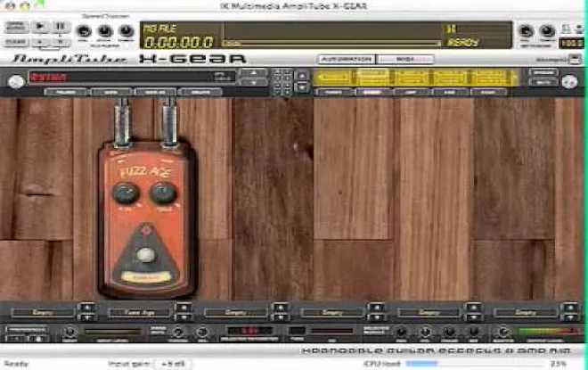Switch to the Tuner module tab
This screenshot has width=588, height=370.
(x=333, y=92)
